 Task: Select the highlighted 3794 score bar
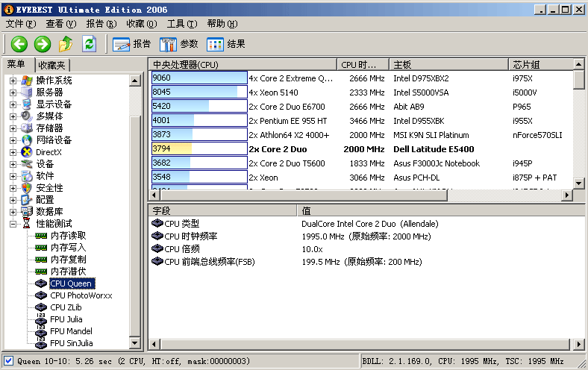199,149
